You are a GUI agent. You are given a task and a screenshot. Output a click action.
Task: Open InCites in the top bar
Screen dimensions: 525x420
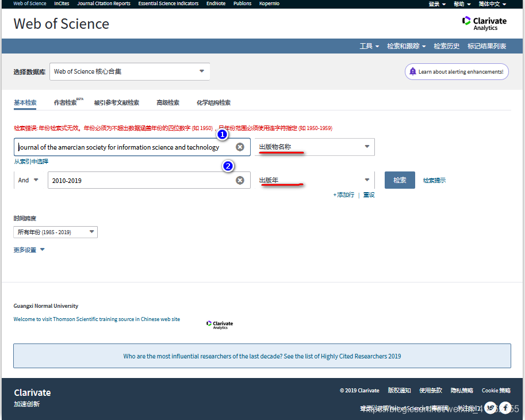tap(62, 3)
